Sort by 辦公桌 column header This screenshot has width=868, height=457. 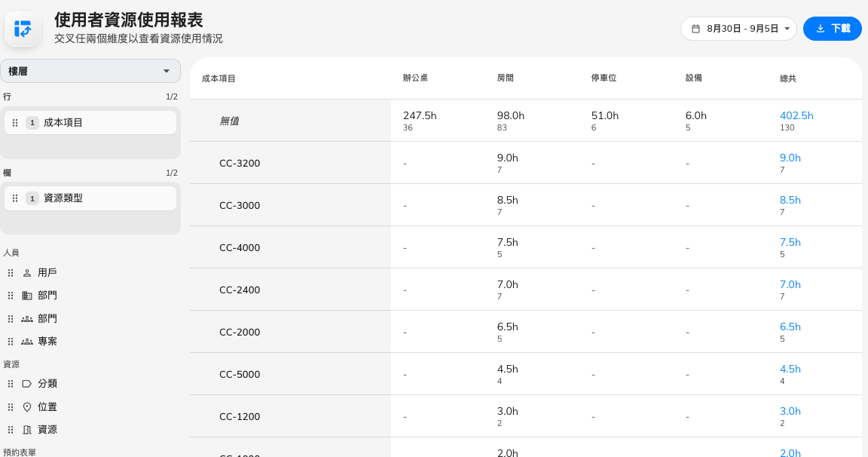(x=415, y=78)
